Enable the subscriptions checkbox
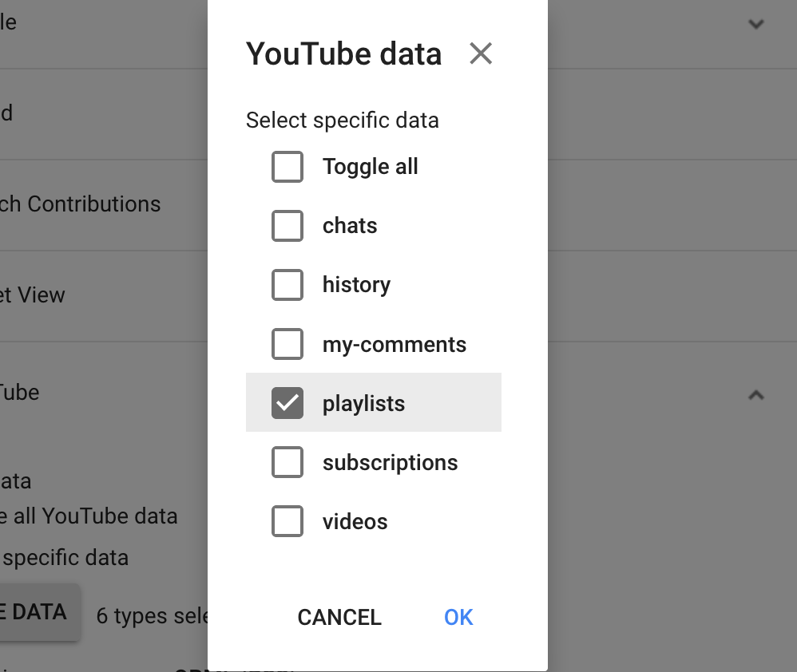Screen dimensions: 797x672 (287, 462)
